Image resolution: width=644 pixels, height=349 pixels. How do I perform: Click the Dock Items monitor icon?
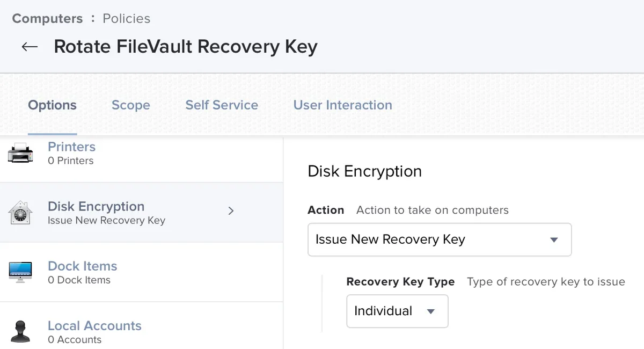20,271
